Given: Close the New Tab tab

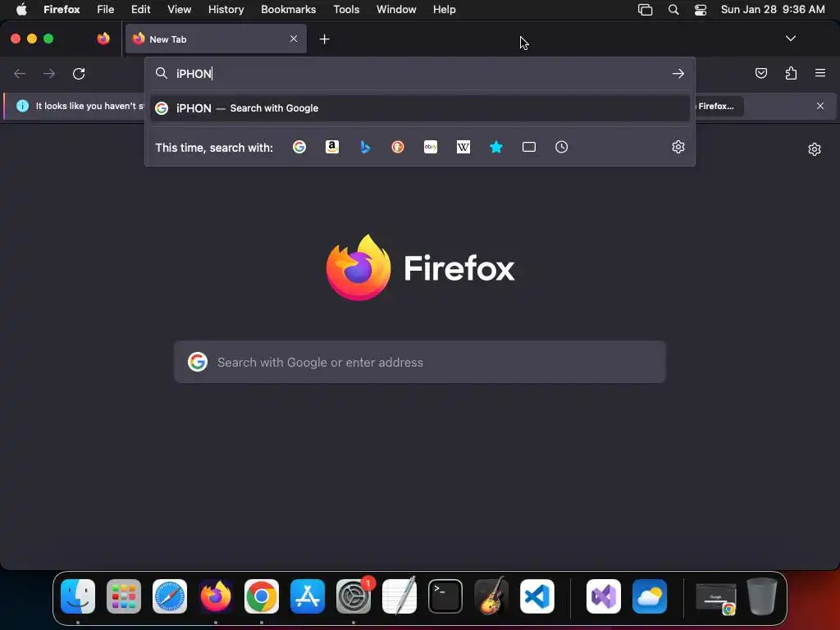Looking at the screenshot, I should 294,39.
